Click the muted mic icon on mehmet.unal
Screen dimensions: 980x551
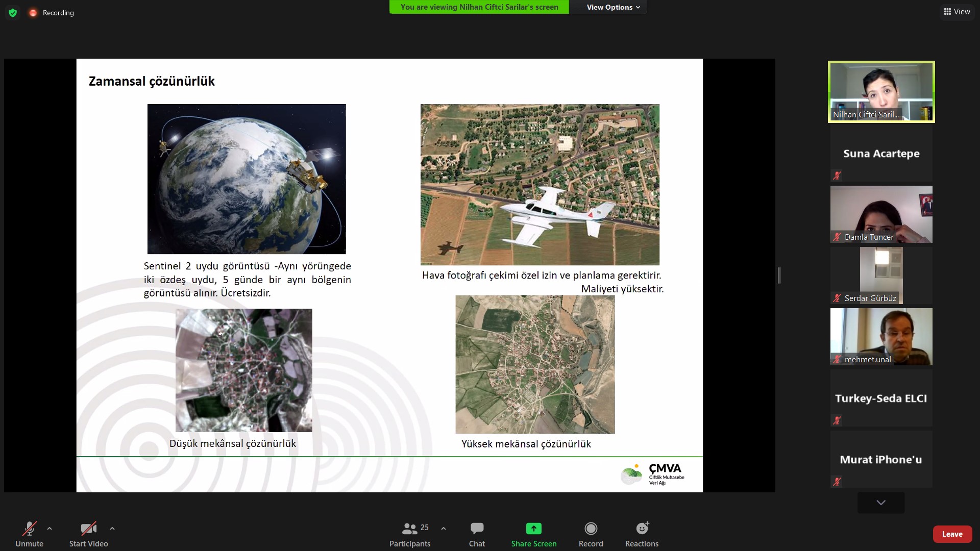click(837, 359)
